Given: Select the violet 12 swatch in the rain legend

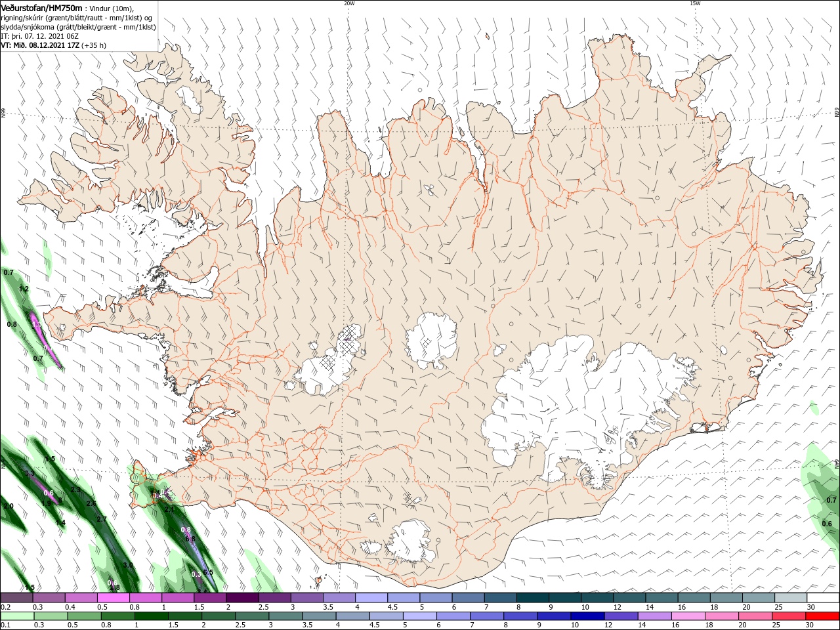Looking at the screenshot, I should 621,616.
